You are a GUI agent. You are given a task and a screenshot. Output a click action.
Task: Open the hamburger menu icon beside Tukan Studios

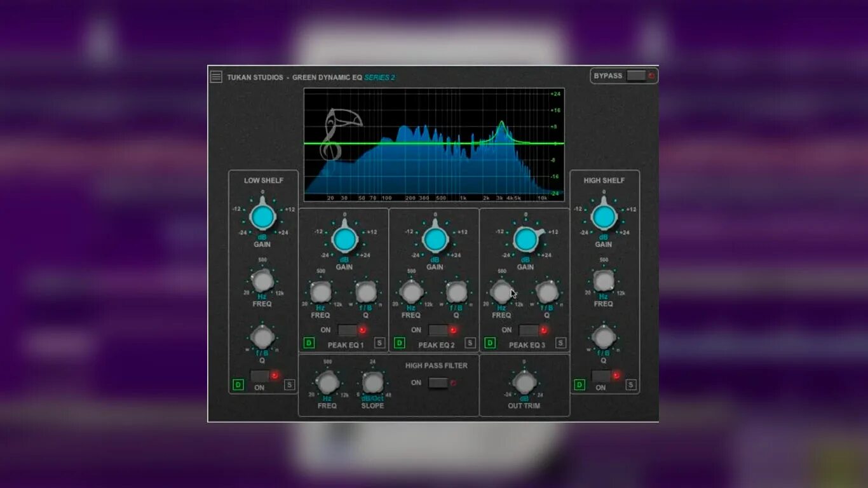point(216,77)
